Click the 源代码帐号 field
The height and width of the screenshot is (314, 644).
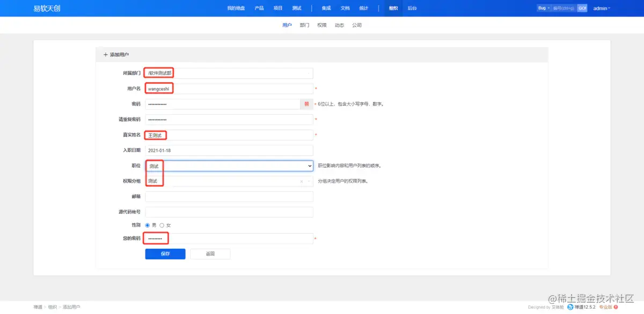[x=229, y=212]
